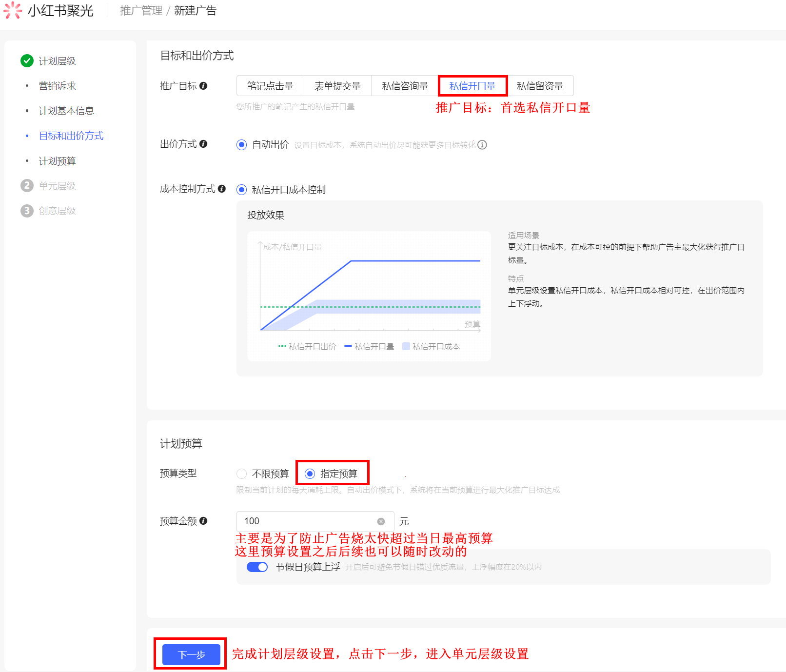Click the circled info icon after 自动出价 description
The width and height of the screenshot is (786, 672).
point(482,145)
